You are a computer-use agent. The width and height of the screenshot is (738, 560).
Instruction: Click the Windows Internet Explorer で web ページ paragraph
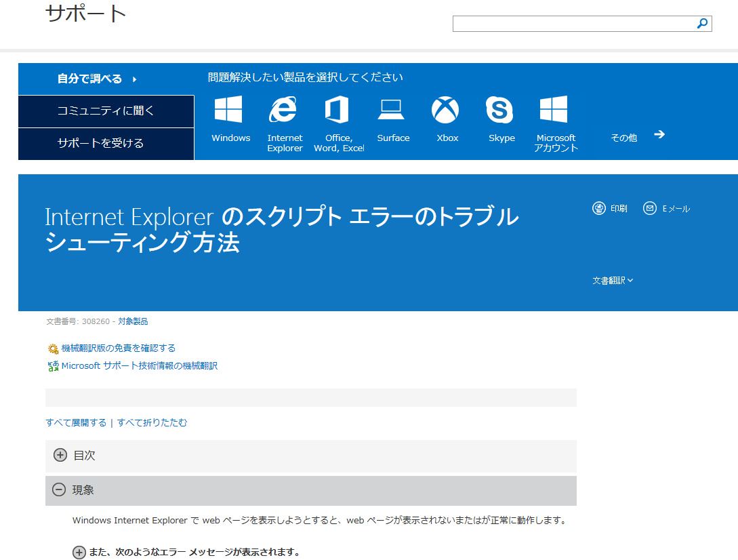(320, 521)
